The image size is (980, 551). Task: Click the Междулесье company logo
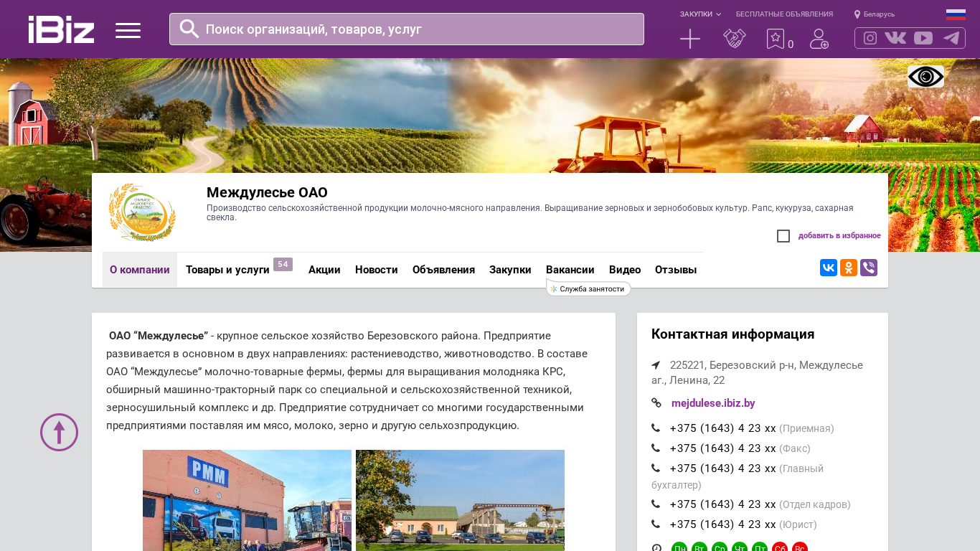142,212
